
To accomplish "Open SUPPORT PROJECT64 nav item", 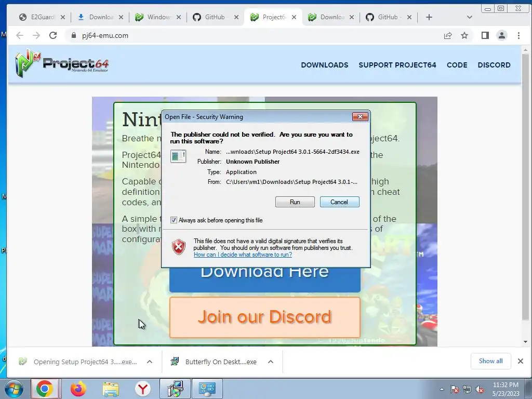I will tap(397, 65).
